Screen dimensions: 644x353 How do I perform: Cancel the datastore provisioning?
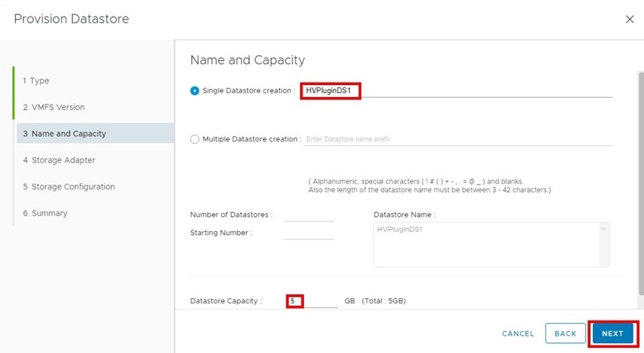coord(518,333)
